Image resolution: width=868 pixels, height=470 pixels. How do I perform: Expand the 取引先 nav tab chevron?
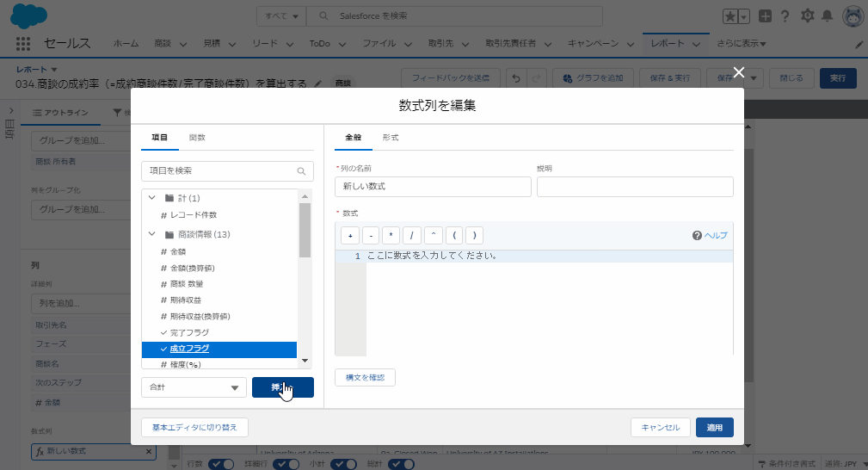[465, 44]
